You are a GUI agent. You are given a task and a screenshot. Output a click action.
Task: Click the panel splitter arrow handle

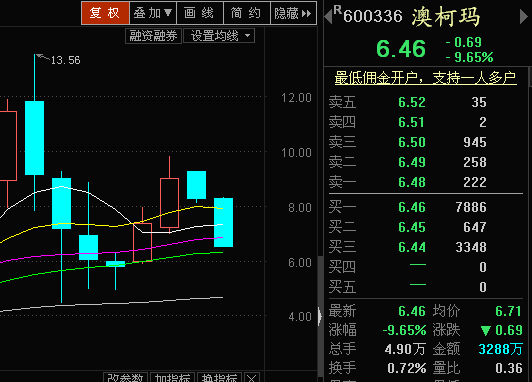320,316
